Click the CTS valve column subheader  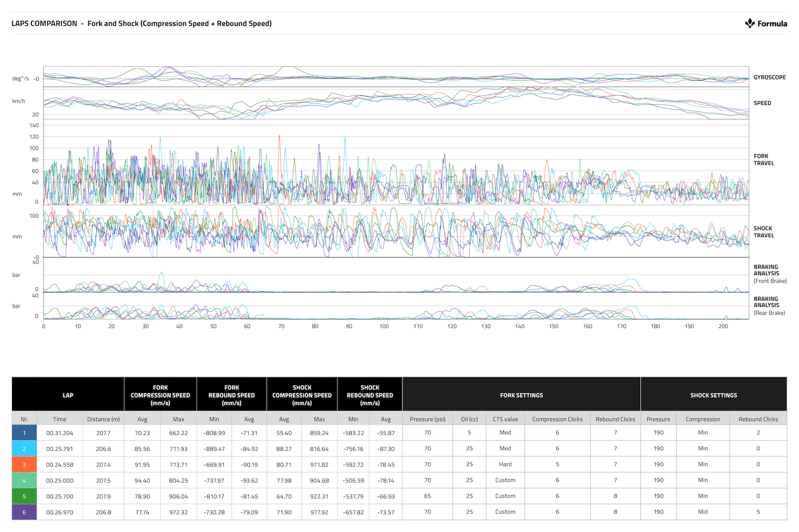pyautogui.click(x=505, y=419)
